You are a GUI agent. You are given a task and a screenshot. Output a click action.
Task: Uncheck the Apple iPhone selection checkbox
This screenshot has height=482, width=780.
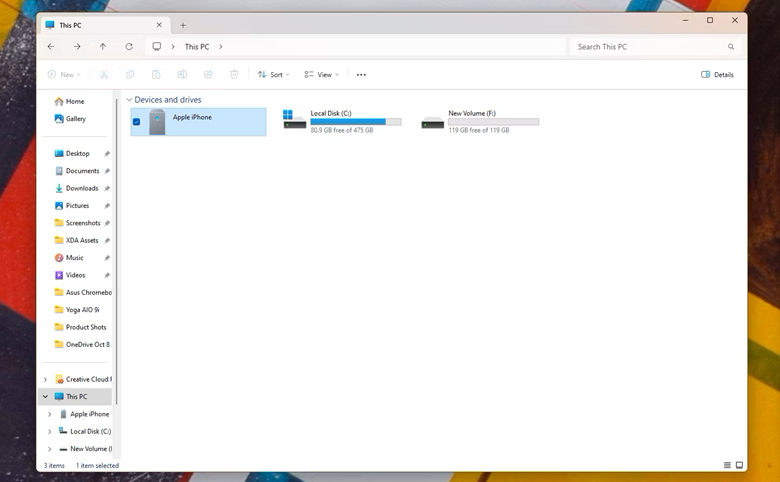point(136,122)
